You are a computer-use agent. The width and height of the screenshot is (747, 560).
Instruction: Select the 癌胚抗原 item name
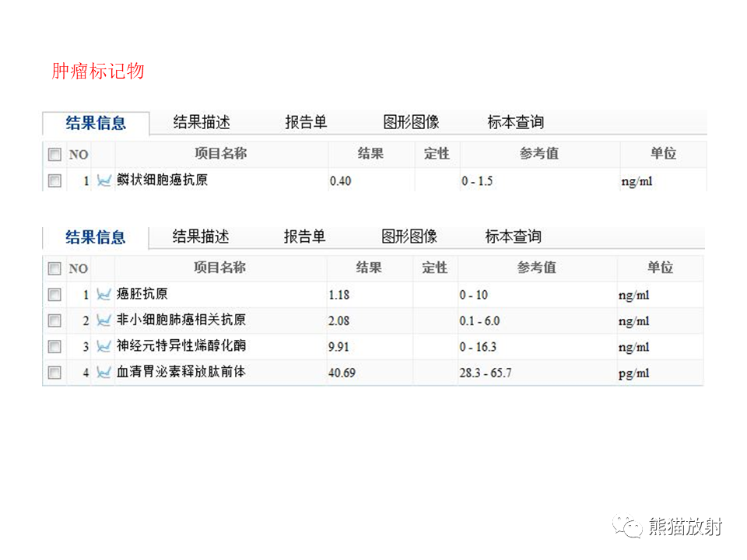[x=142, y=294]
